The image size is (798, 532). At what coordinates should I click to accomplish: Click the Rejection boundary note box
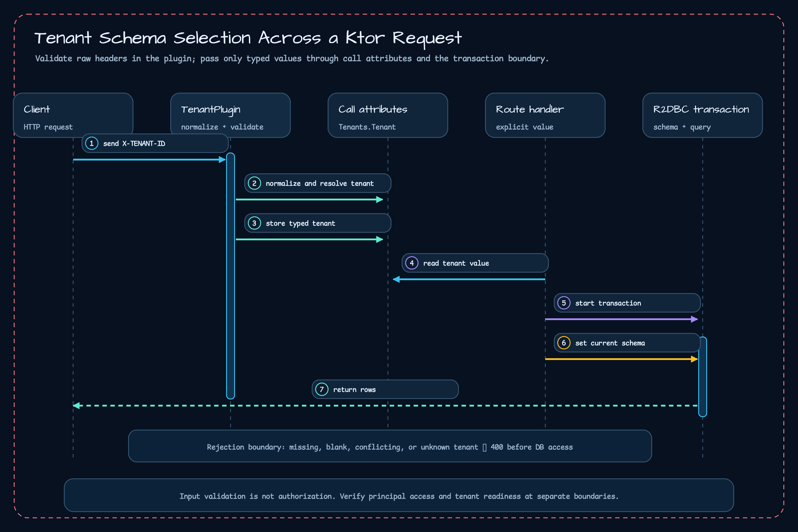(390, 446)
